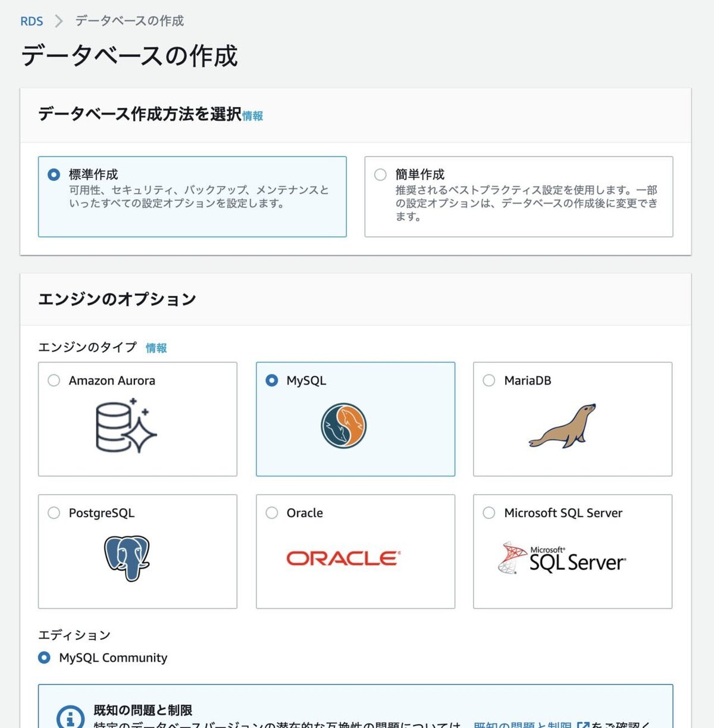Click the PostgreSQL elephant logo

point(127,558)
